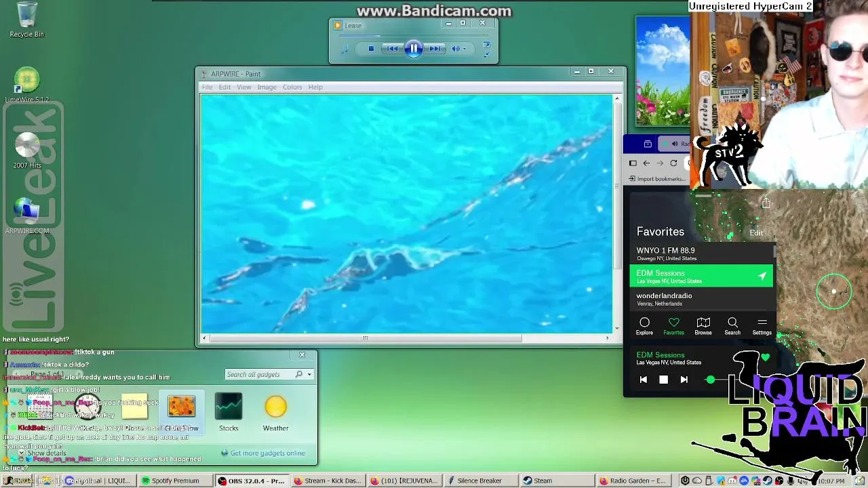Click Edit in the Favorites panel
This screenshot has height=488, width=868.
[x=756, y=232]
